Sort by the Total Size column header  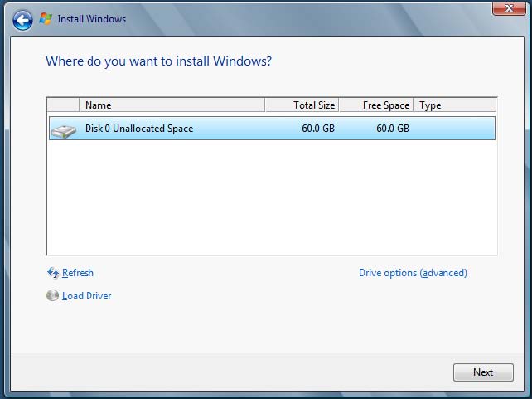click(302, 105)
